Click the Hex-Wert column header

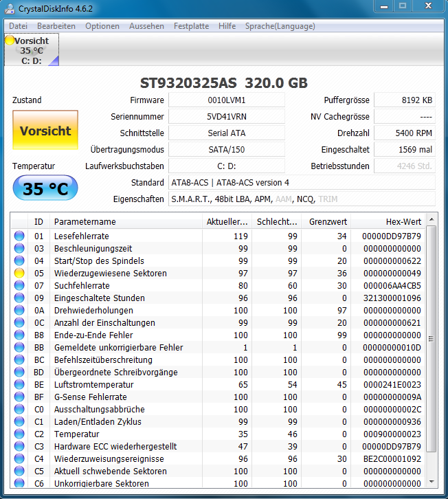[x=388, y=221]
